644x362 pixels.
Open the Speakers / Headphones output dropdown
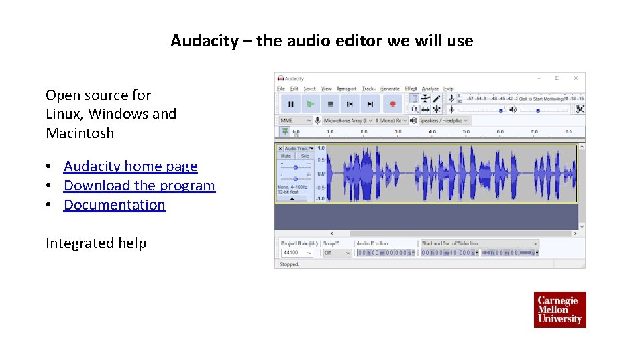(443, 121)
